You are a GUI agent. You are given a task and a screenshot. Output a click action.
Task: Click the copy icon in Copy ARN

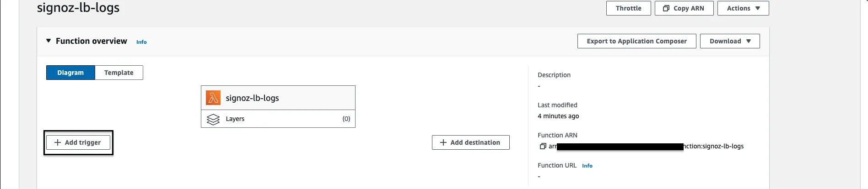[x=666, y=8]
